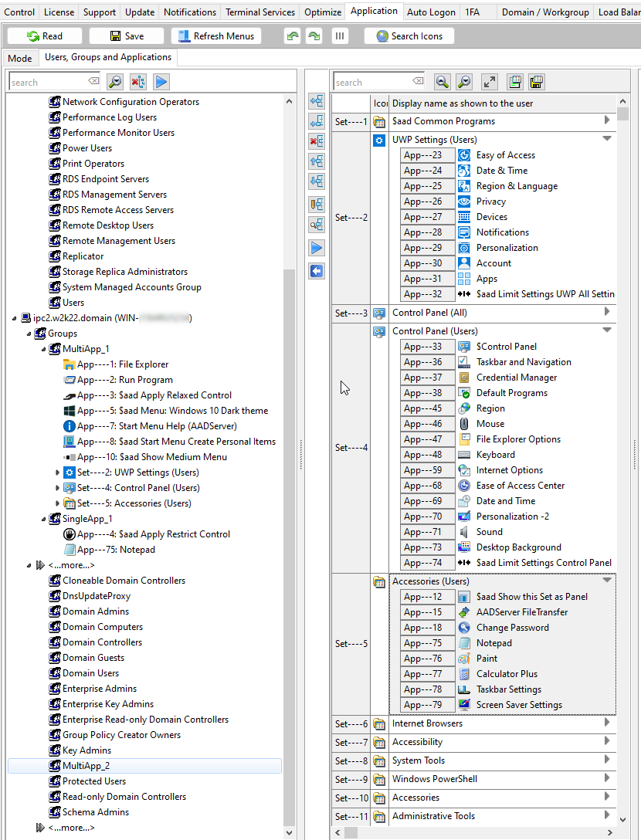Screen dimensions: 641x840
Task: Click the columns icon beside the redo arrow
Action: [x=340, y=36]
